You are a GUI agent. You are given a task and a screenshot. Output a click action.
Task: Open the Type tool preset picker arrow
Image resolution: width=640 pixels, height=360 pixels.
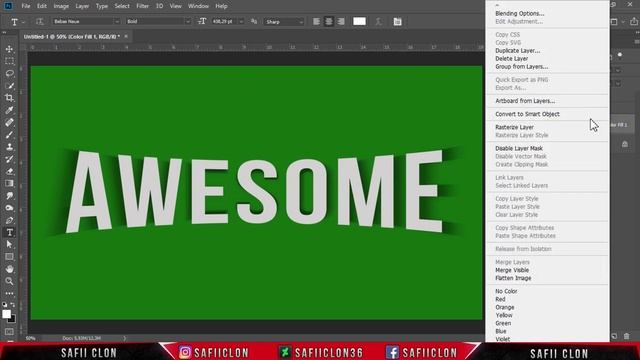pyautogui.click(x=23, y=22)
